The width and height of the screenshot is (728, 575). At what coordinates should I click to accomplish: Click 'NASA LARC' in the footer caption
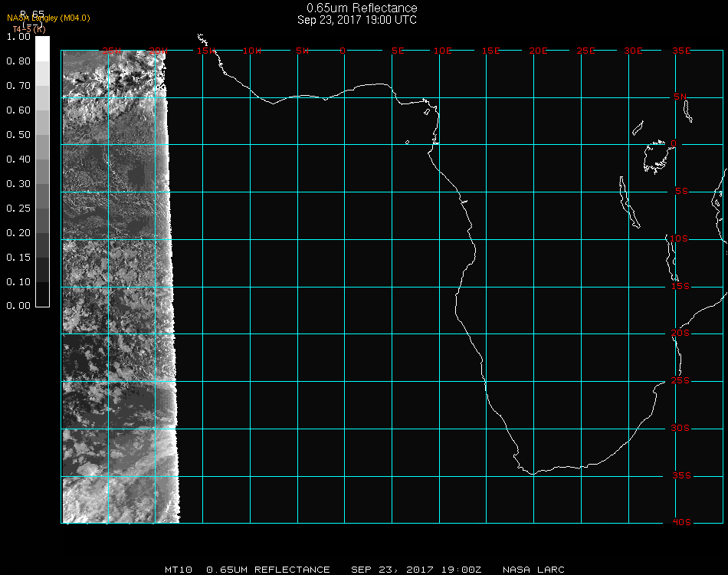533,570
